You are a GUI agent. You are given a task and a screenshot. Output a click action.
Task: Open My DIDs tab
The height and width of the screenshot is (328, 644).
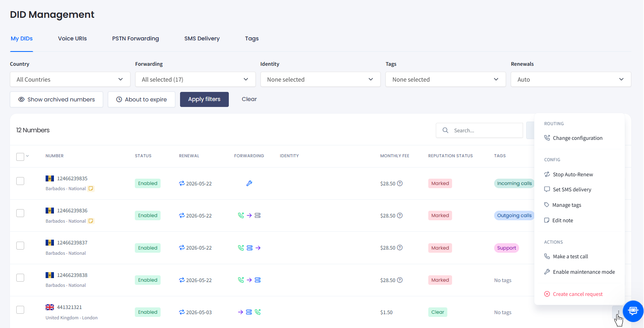point(21,38)
